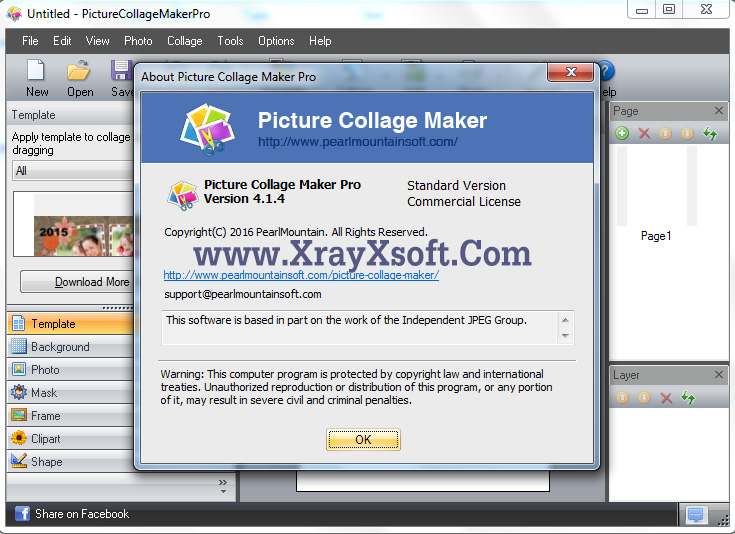Screen dimensions: 735x534
Task: Open the View menu
Action: 98,41
